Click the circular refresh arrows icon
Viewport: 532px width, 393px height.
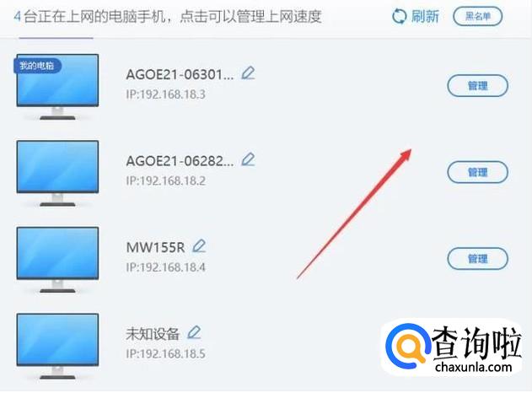[x=399, y=16]
